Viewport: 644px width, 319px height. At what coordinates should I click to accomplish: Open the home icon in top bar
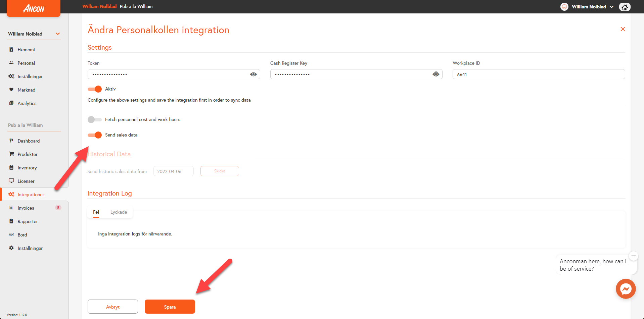coord(625,7)
